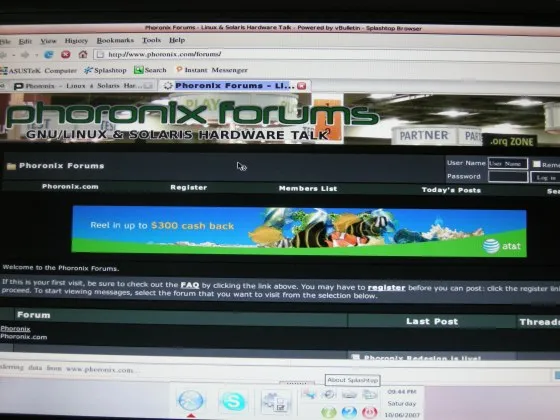The height and width of the screenshot is (420, 560).
Task: Open the Phoronix forum category link
Action: pyautogui.click(x=15, y=329)
